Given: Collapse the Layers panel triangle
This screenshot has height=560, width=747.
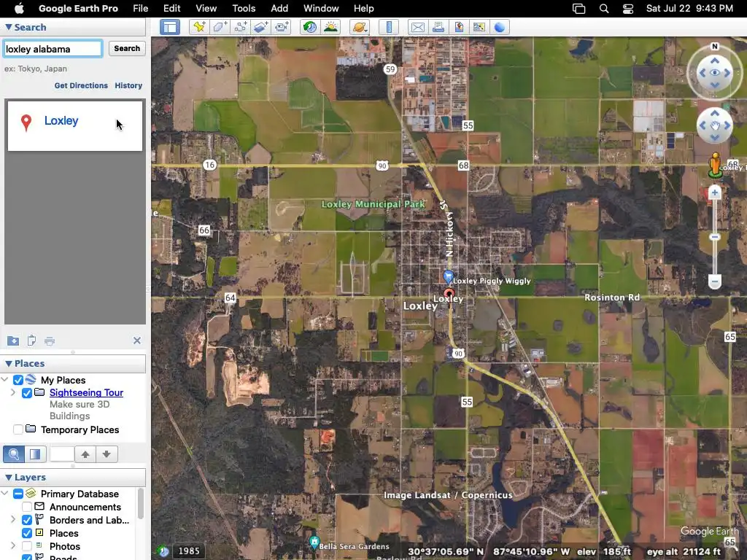Looking at the screenshot, I should click(8, 477).
